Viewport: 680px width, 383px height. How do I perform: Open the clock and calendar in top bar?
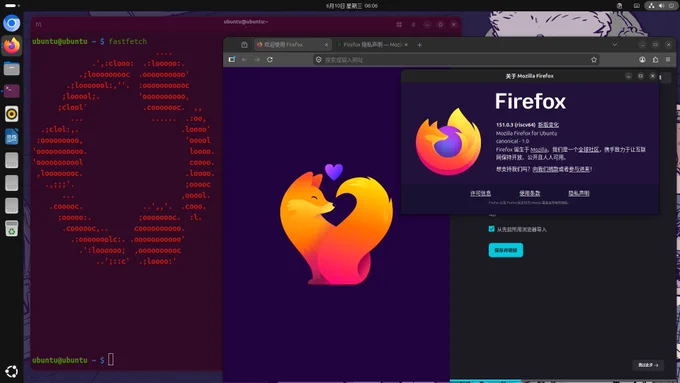click(x=352, y=6)
